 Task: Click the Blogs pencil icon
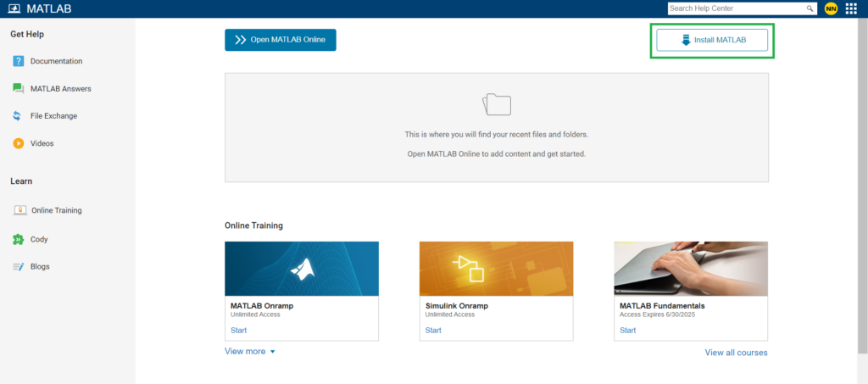[x=19, y=267]
